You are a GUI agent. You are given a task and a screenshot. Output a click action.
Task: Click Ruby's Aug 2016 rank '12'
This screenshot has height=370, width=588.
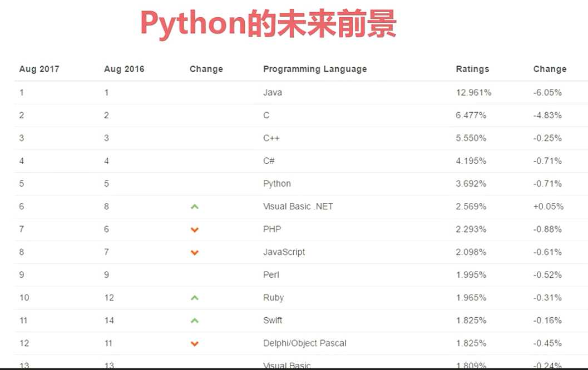(109, 298)
